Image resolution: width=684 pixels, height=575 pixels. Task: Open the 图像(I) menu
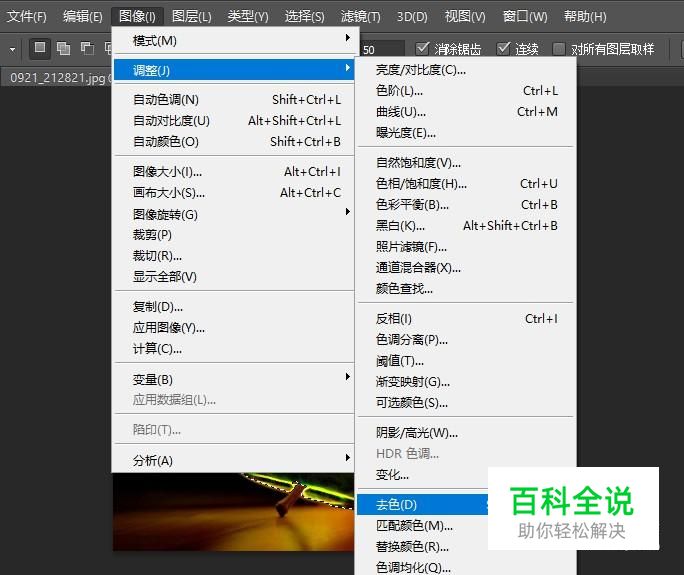[137, 17]
